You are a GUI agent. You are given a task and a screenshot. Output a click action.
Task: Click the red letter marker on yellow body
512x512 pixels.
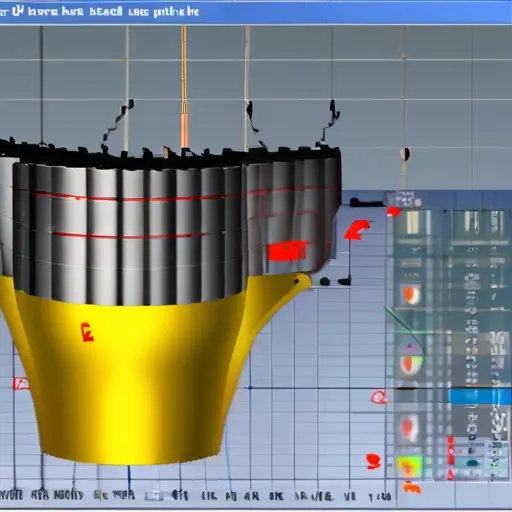point(87,332)
